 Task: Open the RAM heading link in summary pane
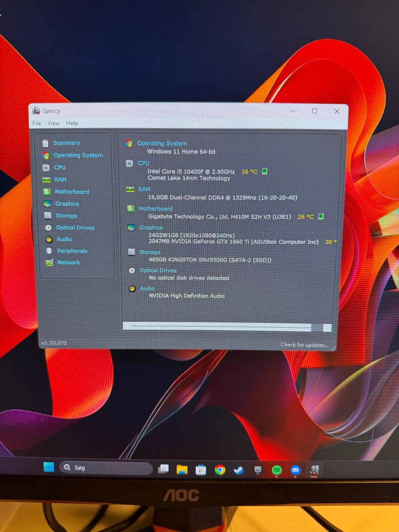coord(144,190)
